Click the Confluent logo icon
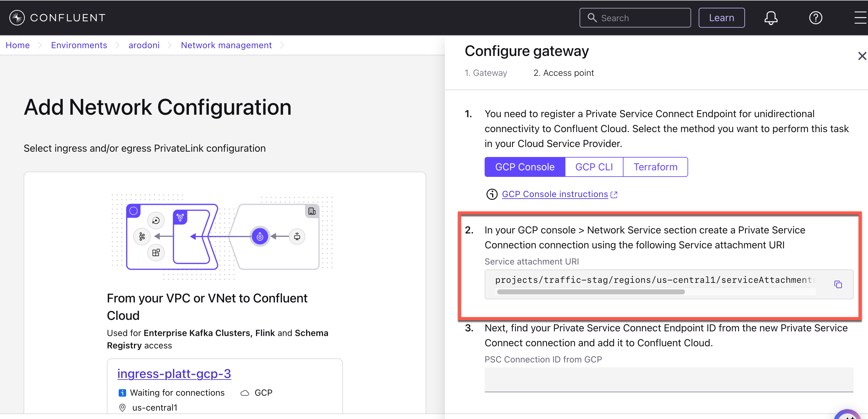The image size is (868, 419). click(x=17, y=18)
